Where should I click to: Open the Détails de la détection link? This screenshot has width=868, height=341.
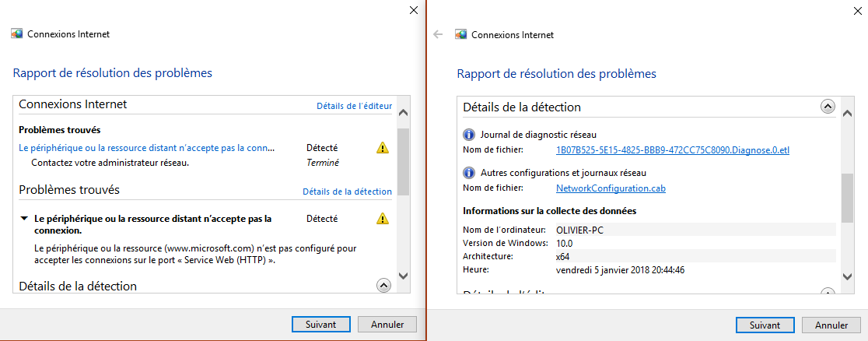click(x=347, y=192)
